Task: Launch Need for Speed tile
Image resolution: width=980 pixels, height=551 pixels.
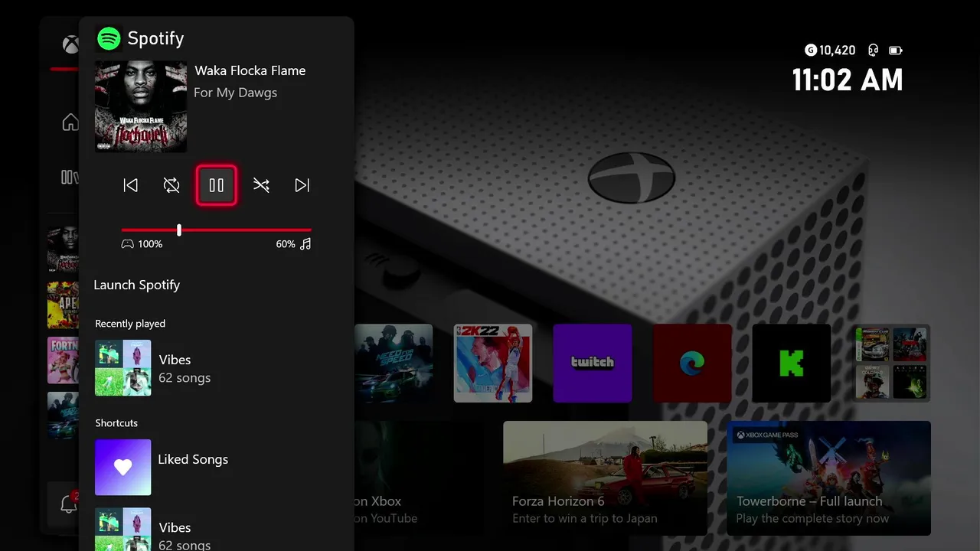Action: click(x=394, y=364)
